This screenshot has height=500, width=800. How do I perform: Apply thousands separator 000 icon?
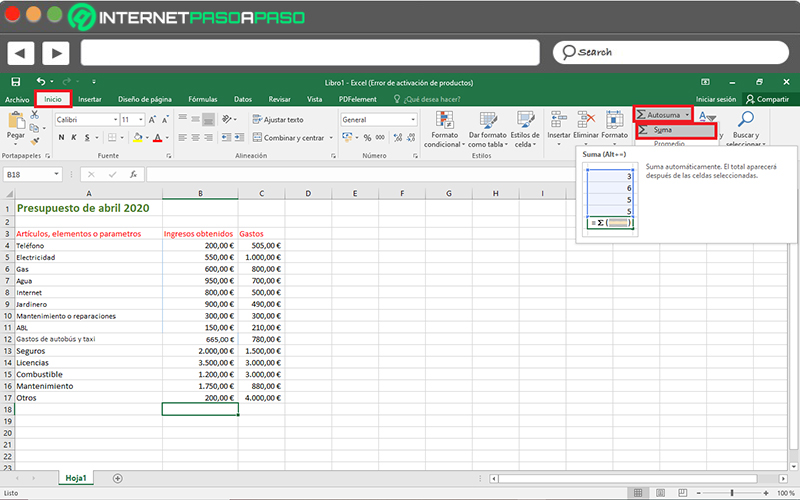[381, 138]
